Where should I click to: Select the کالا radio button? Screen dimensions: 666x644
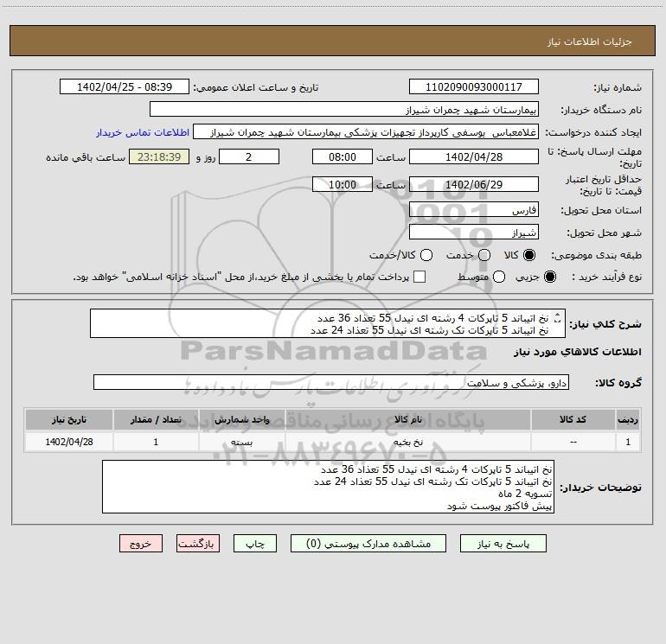[529, 255]
